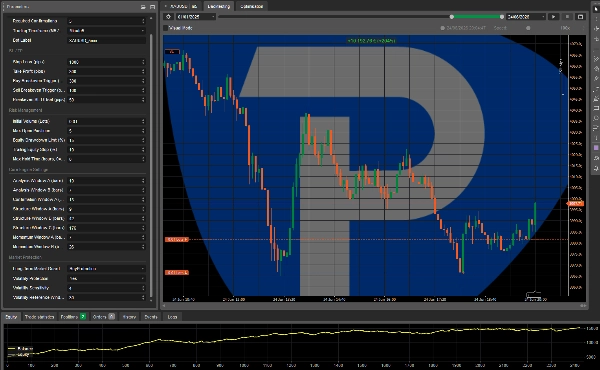Adjust the Trailing Equity Stop spinner arrows
600x370 pixels.
(143, 150)
